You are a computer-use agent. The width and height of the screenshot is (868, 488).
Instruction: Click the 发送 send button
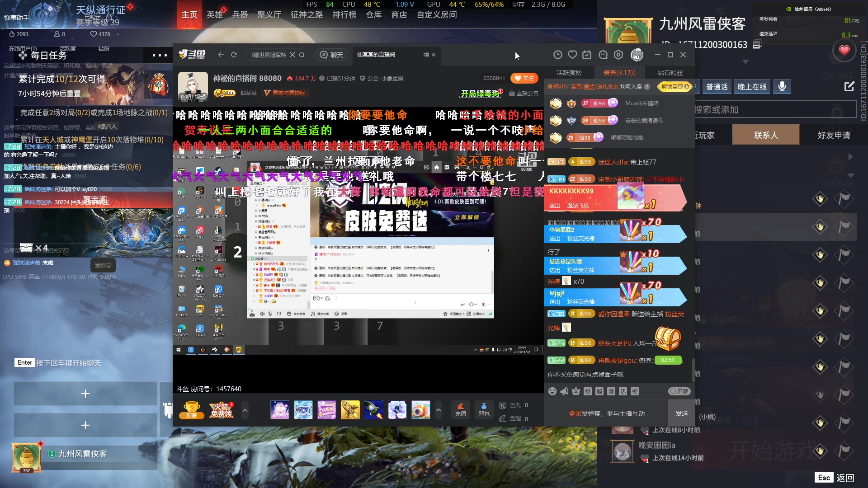[x=681, y=413]
